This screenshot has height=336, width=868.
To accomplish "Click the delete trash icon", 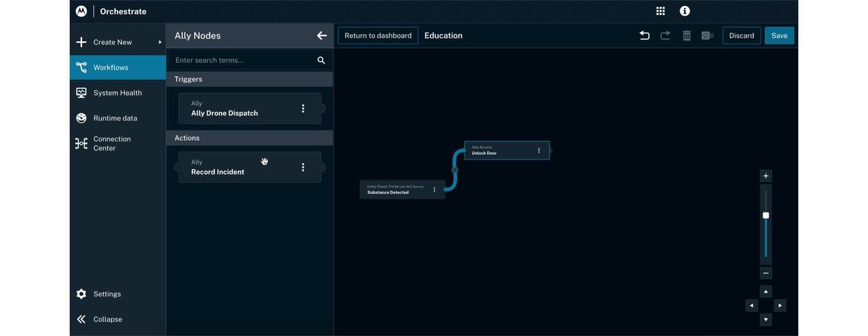I will tap(686, 35).
